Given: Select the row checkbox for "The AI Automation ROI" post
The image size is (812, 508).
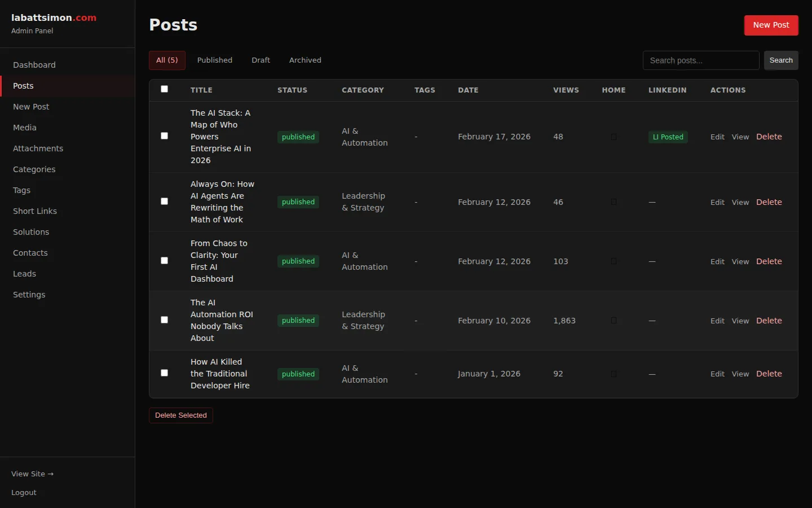Looking at the screenshot, I should click(x=164, y=319).
